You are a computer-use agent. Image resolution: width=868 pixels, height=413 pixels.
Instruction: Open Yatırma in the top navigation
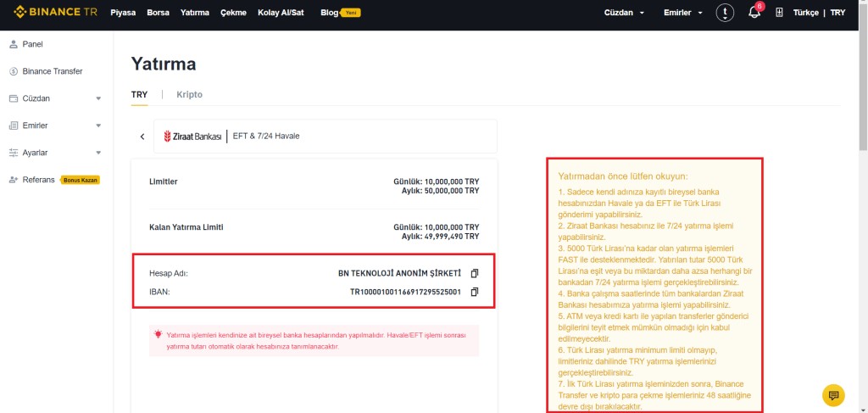click(x=195, y=13)
